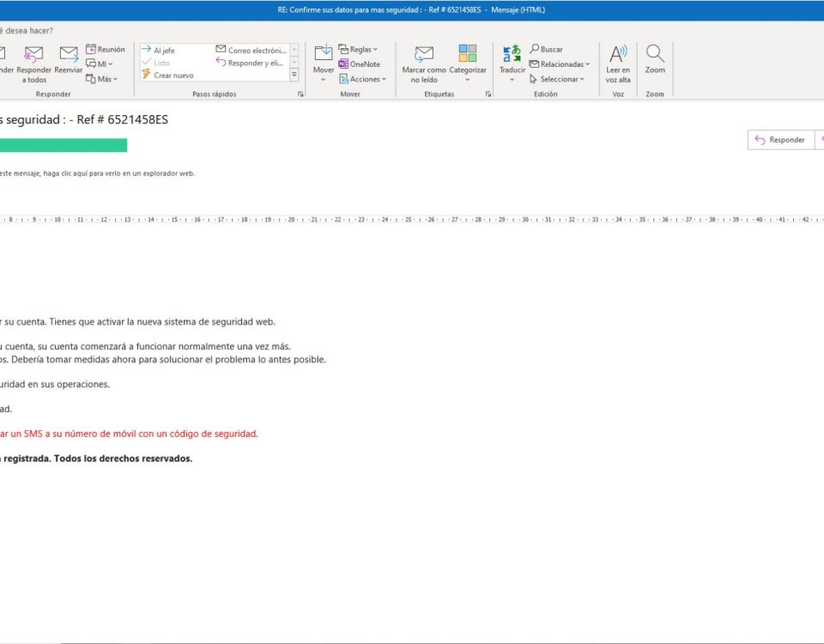
Task: Click Marcar como no leído
Action: 424,55
